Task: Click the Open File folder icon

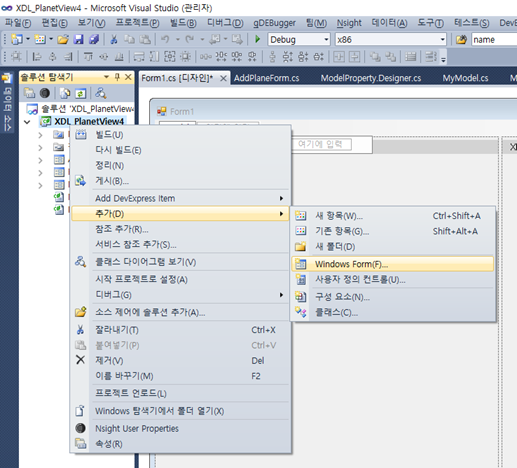Action: (63, 40)
